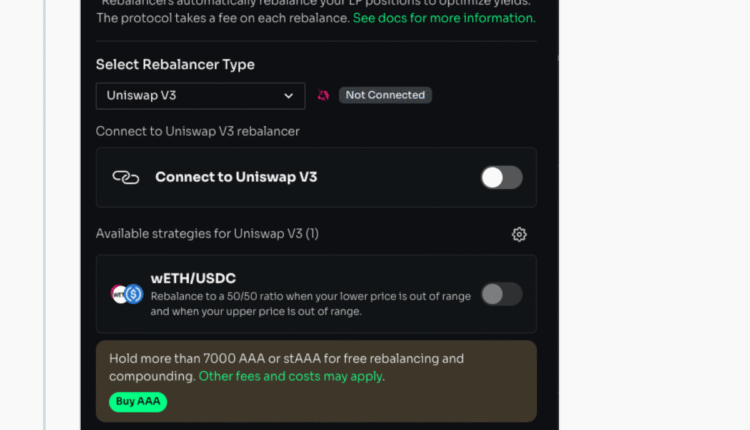Open the See docs for more information link
This screenshot has width=750, height=430.
click(444, 18)
